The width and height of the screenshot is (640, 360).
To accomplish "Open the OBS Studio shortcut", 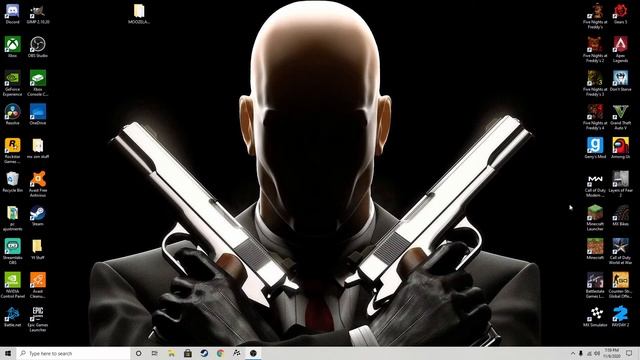I will pyautogui.click(x=38, y=47).
